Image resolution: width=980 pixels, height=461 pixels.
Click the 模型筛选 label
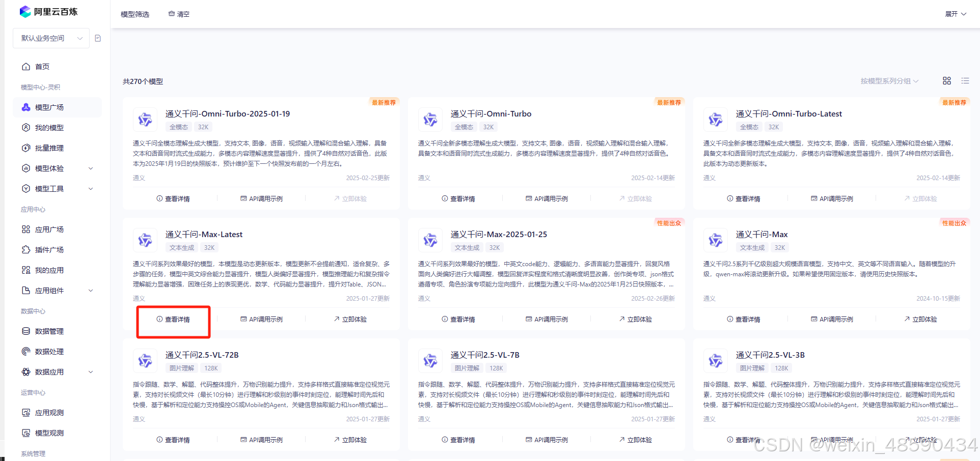pos(135,14)
